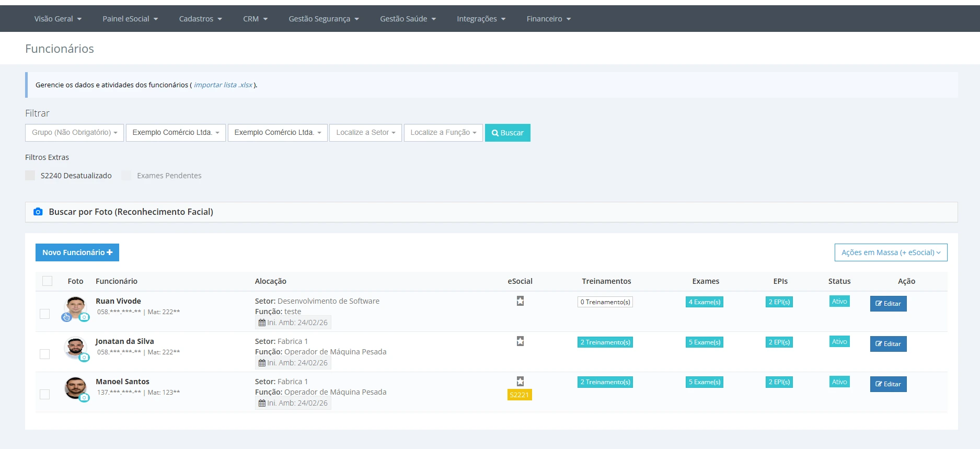Click the 2 EPI(s) badge for Ruan Vivode
The width and height of the screenshot is (980, 449).
779,302
